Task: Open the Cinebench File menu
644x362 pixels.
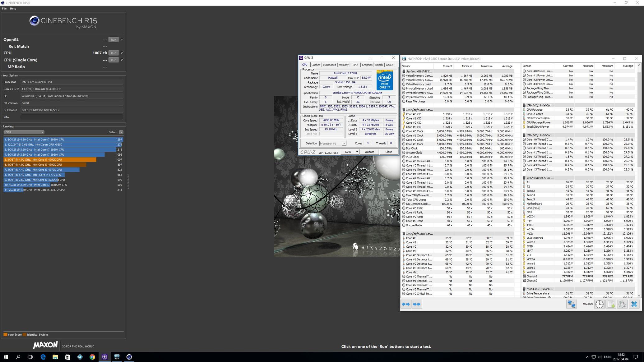Action: point(4,9)
